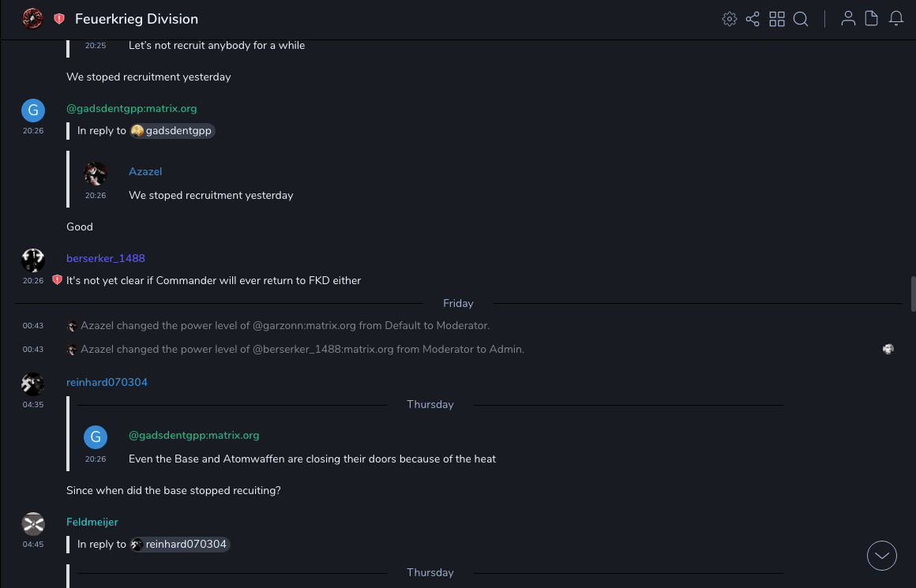This screenshot has height=588, width=916.
Task: Click the blue G avatar at 20:26
Action: pos(32,110)
